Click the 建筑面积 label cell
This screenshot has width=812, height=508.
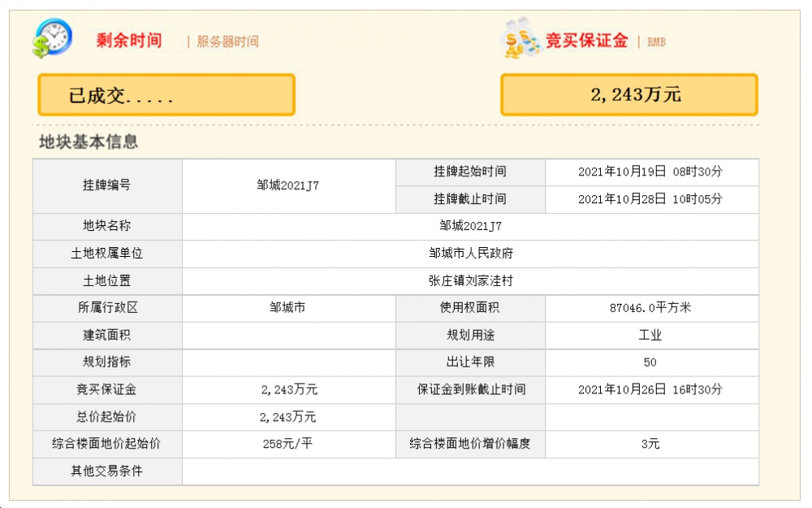tap(107, 336)
